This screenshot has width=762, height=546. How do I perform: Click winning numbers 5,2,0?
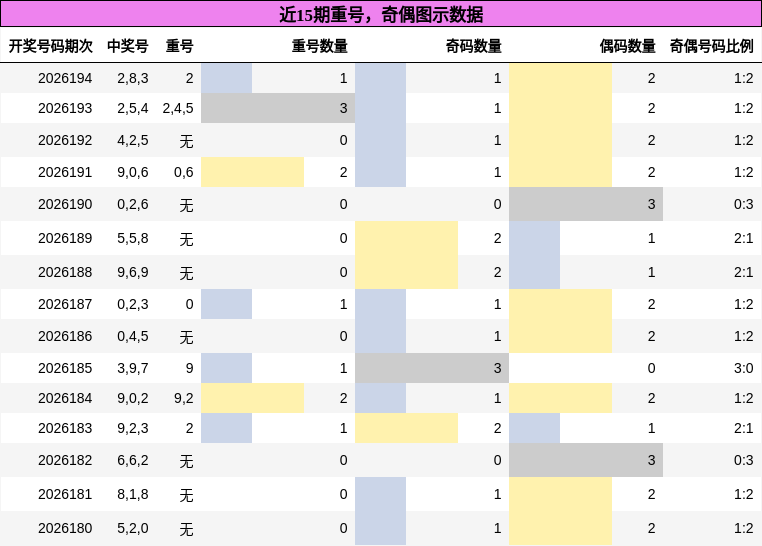[133, 528]
